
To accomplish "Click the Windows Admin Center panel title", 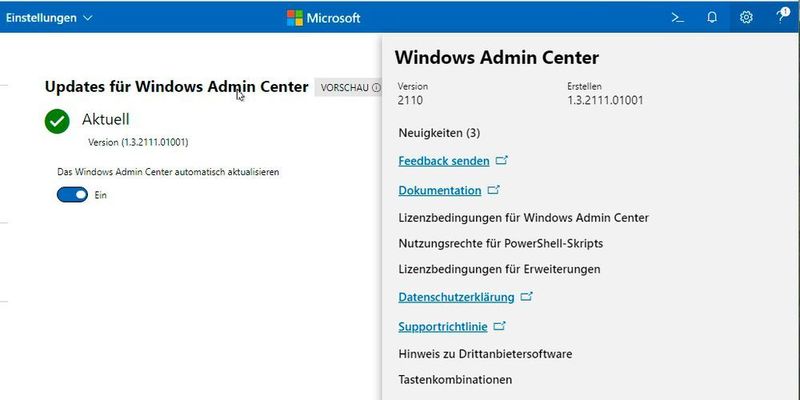I will point(497,58).
